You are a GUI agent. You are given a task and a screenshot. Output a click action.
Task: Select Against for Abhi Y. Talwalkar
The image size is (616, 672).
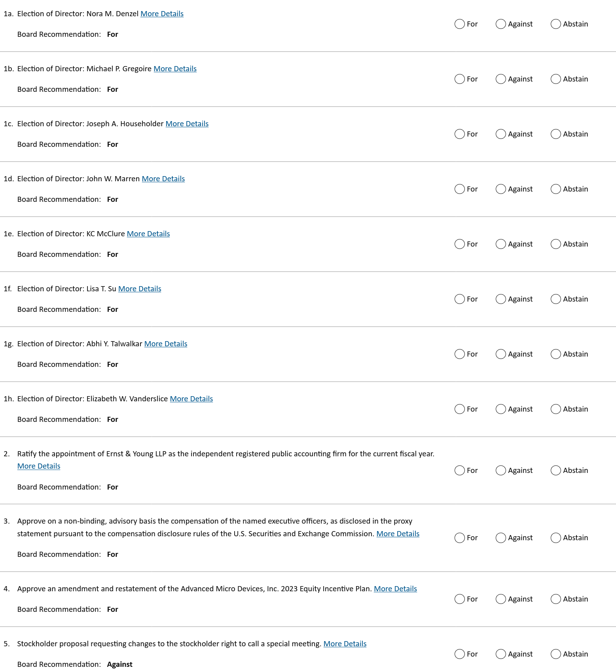coord(500,354)
